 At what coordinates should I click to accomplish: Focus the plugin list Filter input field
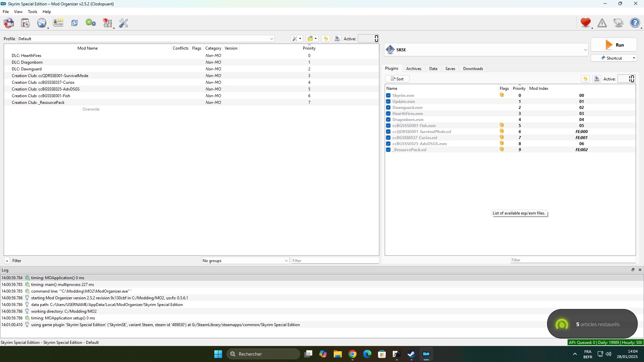coord(573,260)
